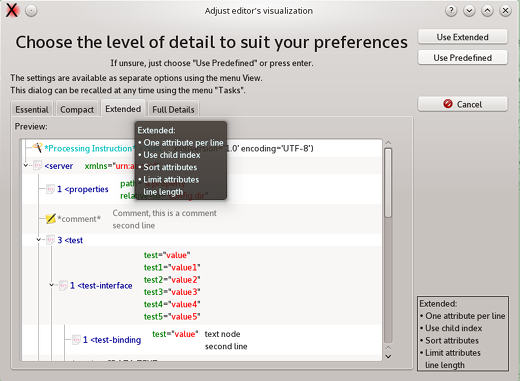Click the test3="value3" attribute
Viewport: 520px width, 381px height.
pos(172,292)
